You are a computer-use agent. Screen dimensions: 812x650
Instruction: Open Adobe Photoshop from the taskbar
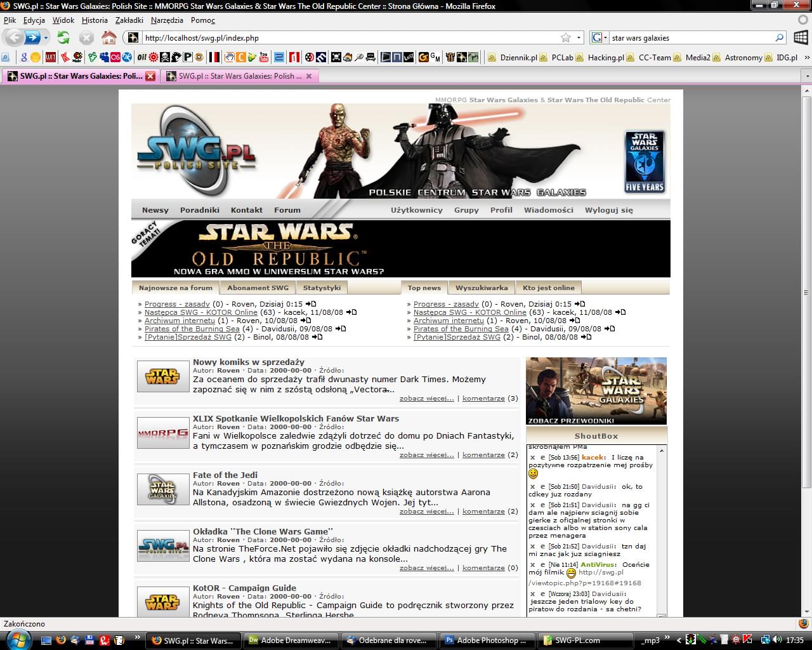487,640
